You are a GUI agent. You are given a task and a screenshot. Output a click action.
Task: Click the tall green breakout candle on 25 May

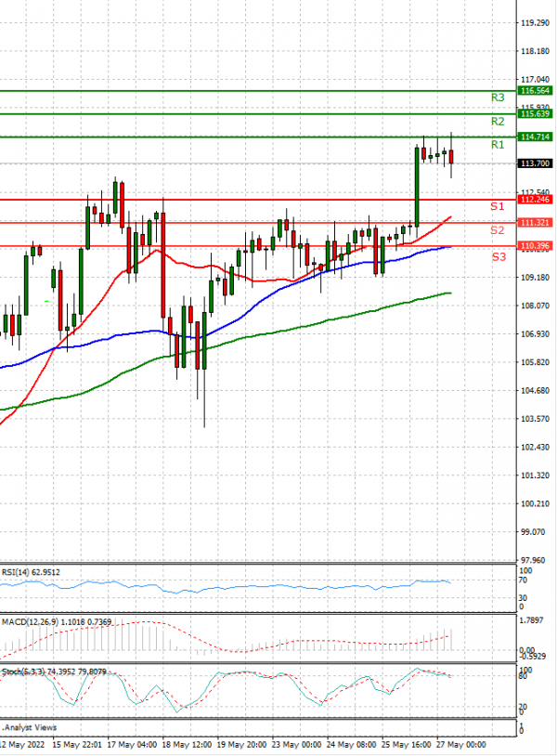tap(417, 187)
